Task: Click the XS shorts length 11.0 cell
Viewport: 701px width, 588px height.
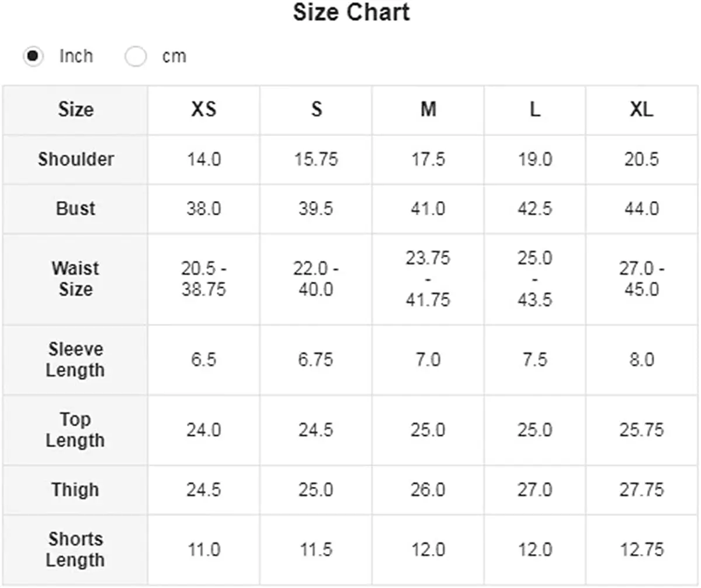Action: 204,549
